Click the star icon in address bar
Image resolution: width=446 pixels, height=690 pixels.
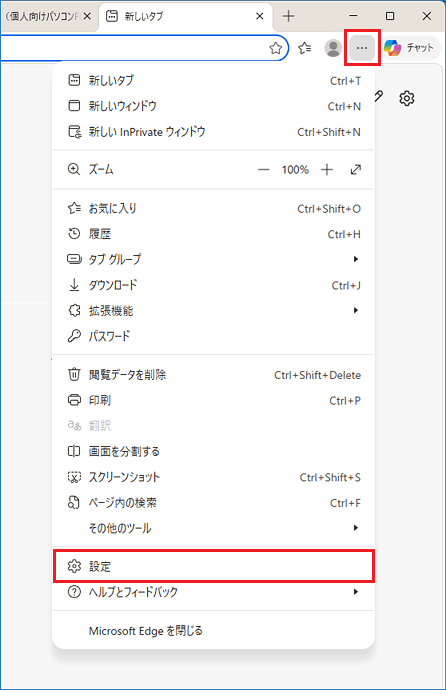coord(276,48)
